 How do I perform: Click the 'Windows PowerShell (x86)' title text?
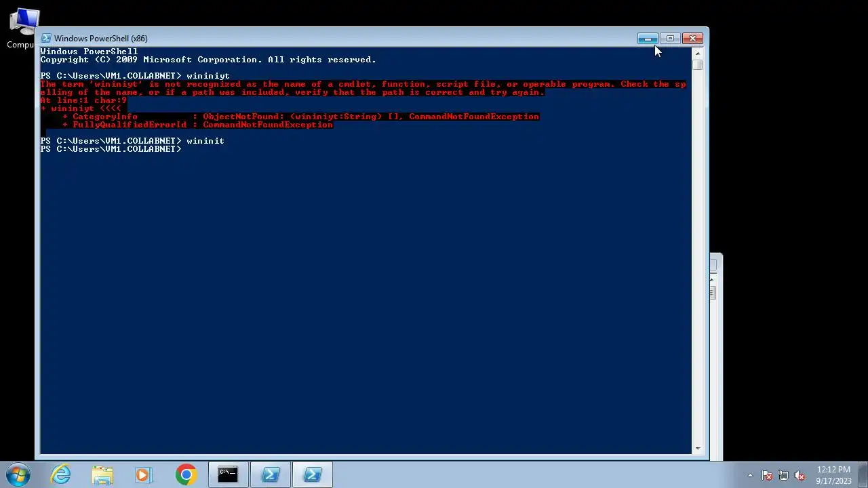(x=101, y=39)
